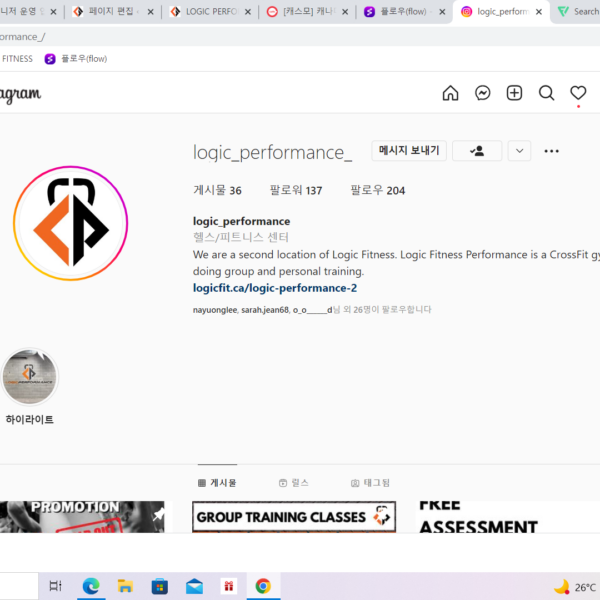Open the 하이라이트 story highlight
This screenshot has width=600, height=600.
30,377
